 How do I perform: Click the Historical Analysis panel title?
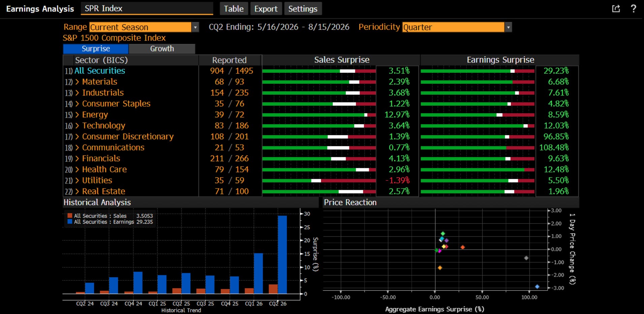coord(97,202)
